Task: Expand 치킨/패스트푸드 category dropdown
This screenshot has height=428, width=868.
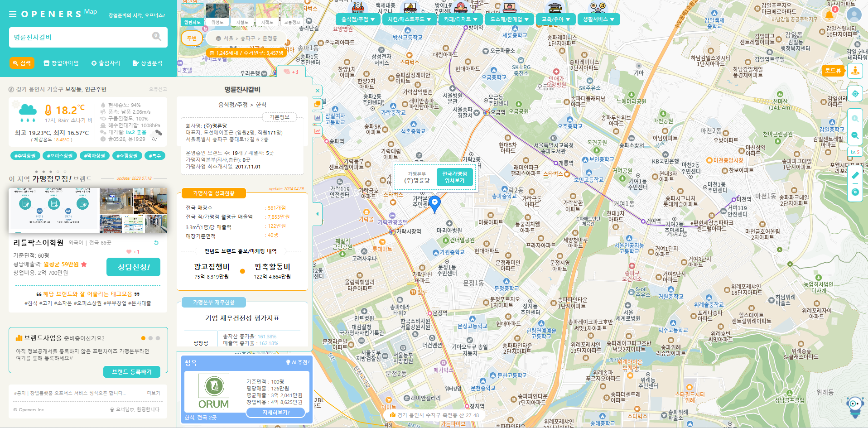Action: pos(409,19)
